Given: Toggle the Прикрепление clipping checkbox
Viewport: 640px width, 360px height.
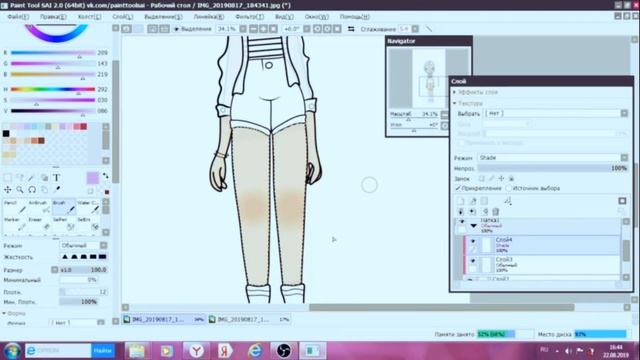Looking at the screenshot, I should click(x=458, y=188).
